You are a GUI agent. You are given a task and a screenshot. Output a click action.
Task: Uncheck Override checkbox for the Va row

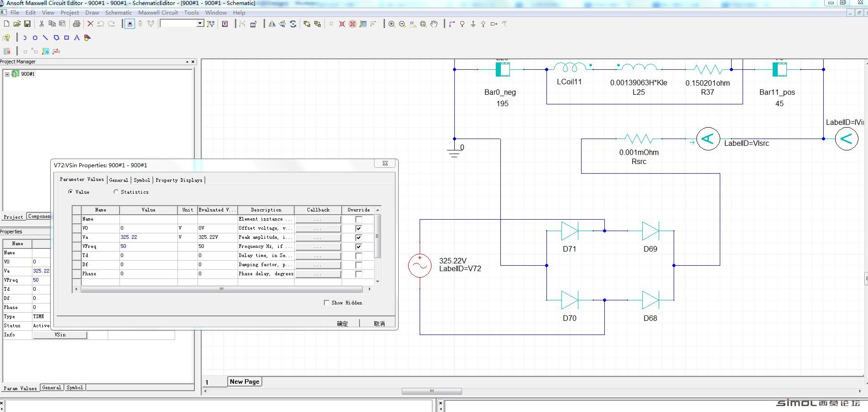click(x=359, y=237)
